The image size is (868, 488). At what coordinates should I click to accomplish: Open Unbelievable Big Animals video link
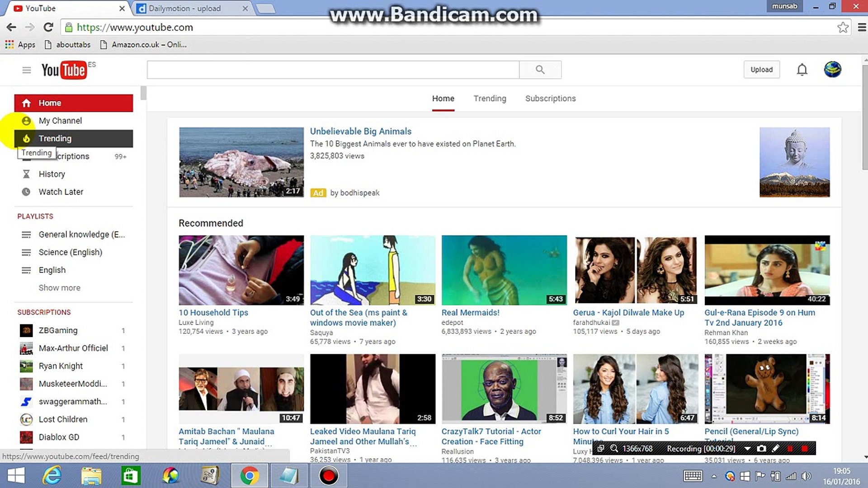point(360,131)
